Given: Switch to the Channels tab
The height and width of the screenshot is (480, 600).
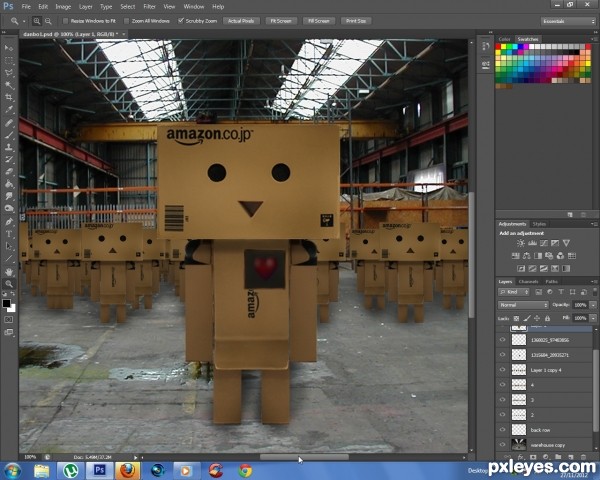Looking at the screenshot, I should point(528,282).
